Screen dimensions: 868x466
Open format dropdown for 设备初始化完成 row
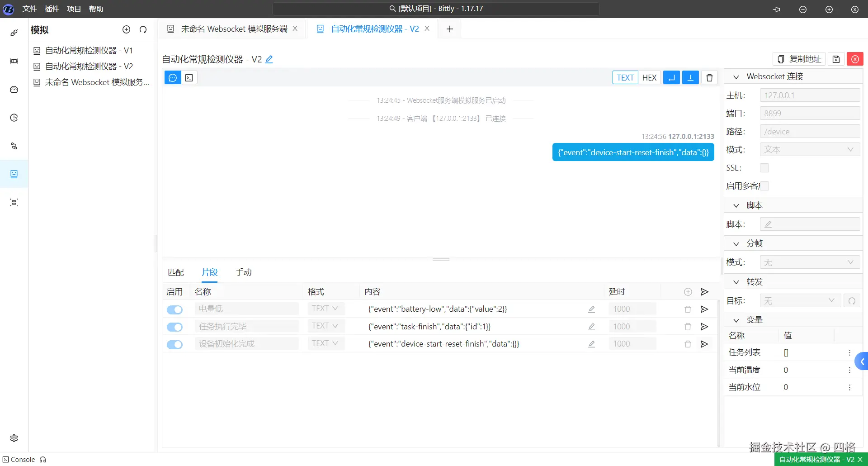point(325,343)
